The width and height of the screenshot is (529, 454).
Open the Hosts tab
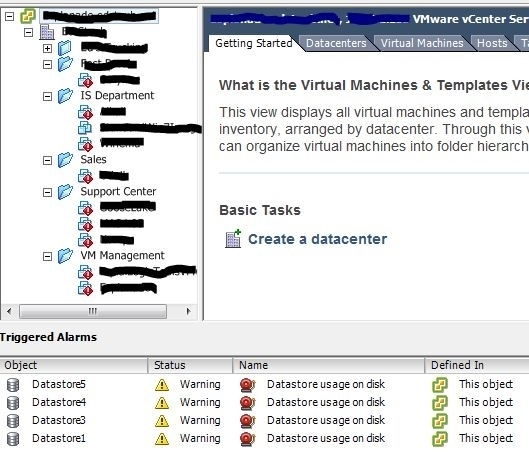click(492, 43)
